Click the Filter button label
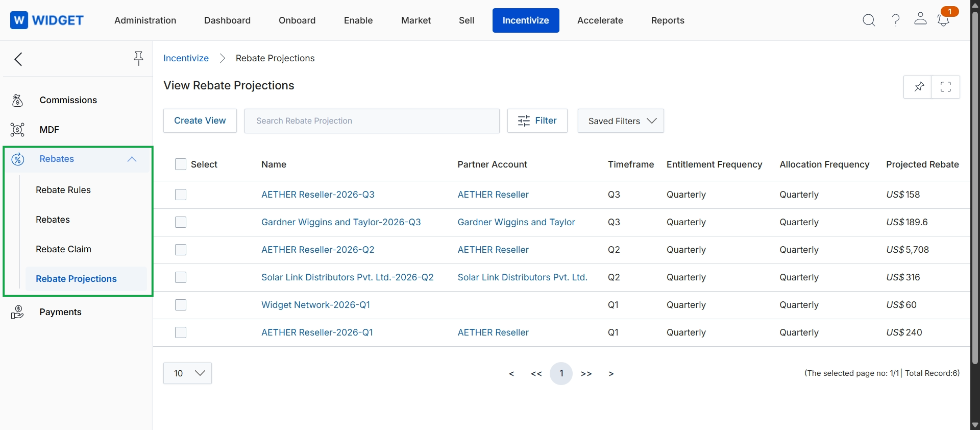Screen dimensions: 980x430 (546, 121)
